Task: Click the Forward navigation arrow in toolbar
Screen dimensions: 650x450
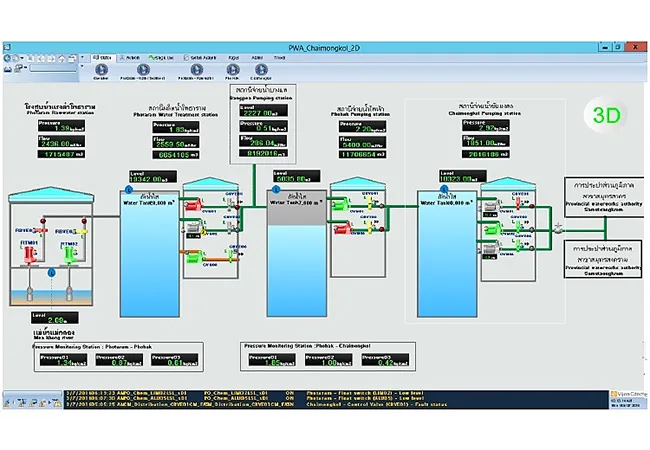Action: click(x=16, y=58)
